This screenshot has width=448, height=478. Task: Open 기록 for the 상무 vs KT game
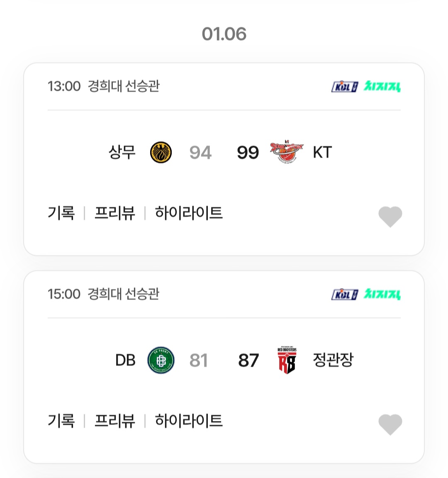(61, 213)
